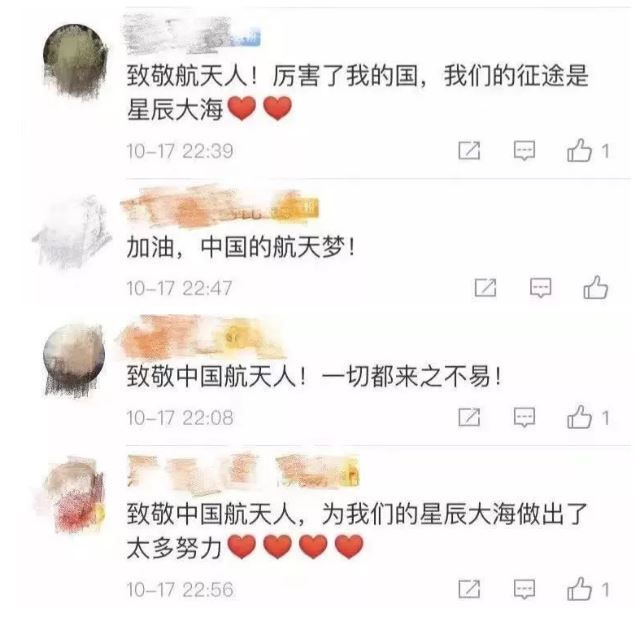Screen dimensions: 634x618
Task: Reply to the 一切都来之不易 comment
Action: pyautogui.click(x=524, y=417)
